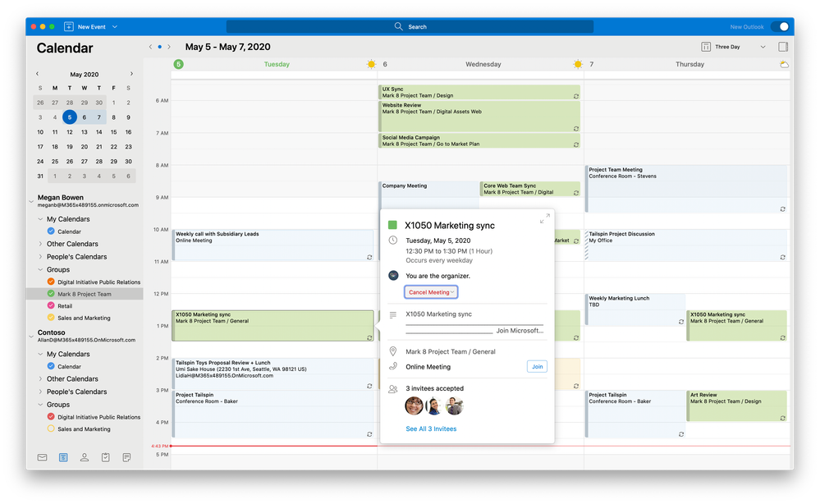820x504 pixels.
Task: Collapse the Contoso account
Action: (x=31, y=337)
